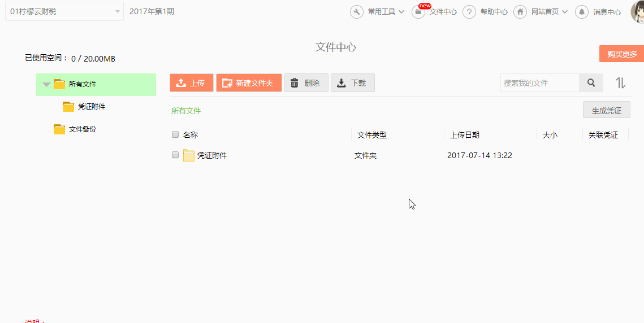
Task: Click the 所有文件 folder icon in tree
Action: coord(59,84)
